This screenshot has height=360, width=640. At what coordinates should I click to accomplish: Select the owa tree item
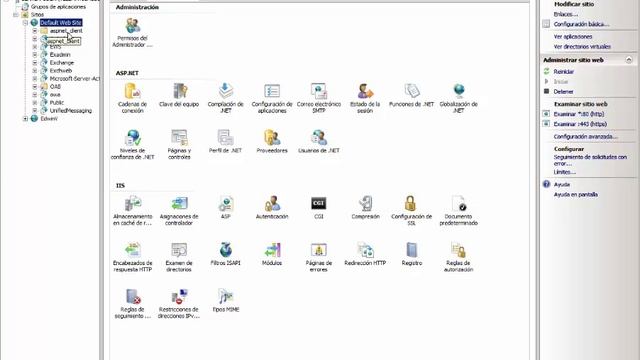[55, 95]
